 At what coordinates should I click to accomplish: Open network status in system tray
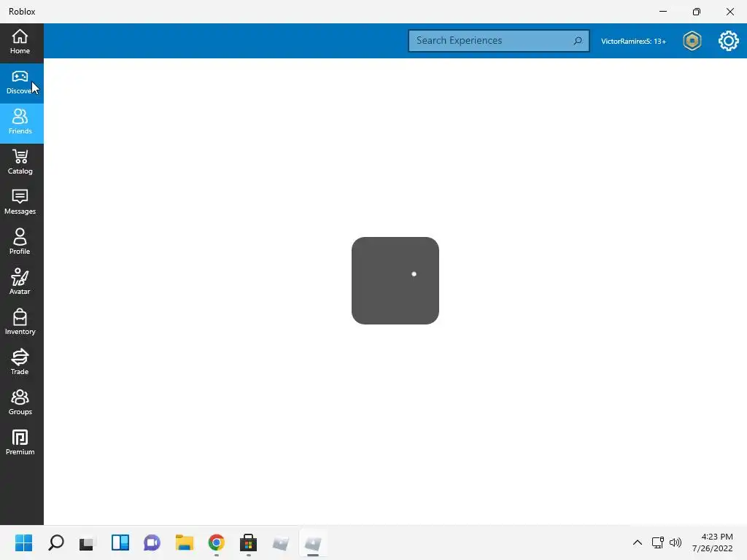click(x=658, y=542)
